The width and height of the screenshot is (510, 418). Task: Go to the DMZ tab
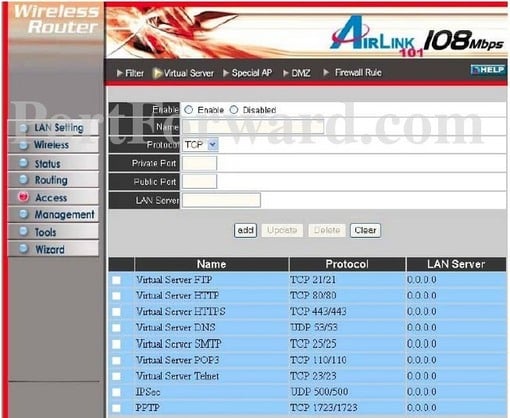[x=297, y=73]
